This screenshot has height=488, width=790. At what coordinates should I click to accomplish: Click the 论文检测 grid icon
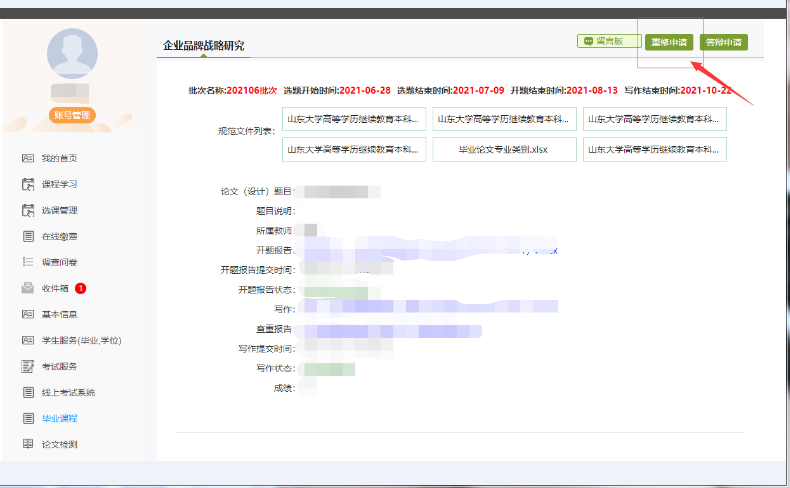point(28,444)
